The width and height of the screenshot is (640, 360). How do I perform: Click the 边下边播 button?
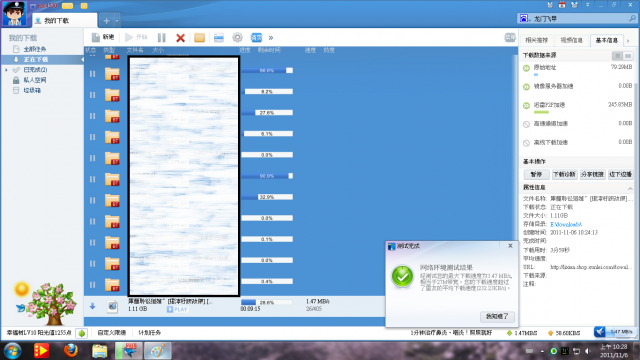click(x=620, y=174)
